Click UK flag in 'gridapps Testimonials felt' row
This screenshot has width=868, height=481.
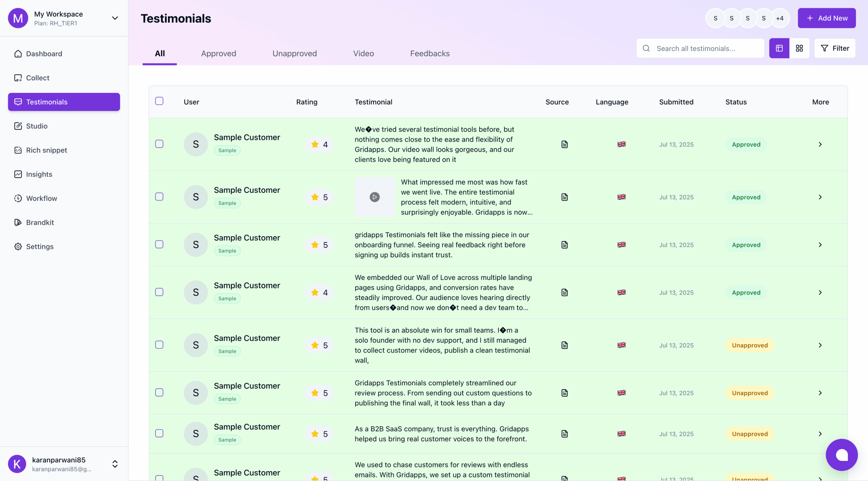click(x=621, y=244)
